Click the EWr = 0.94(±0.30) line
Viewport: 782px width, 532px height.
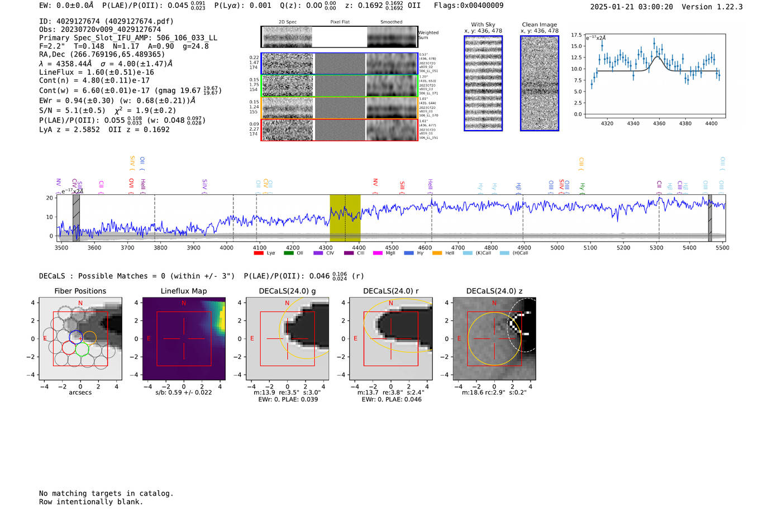click(117, 100)
